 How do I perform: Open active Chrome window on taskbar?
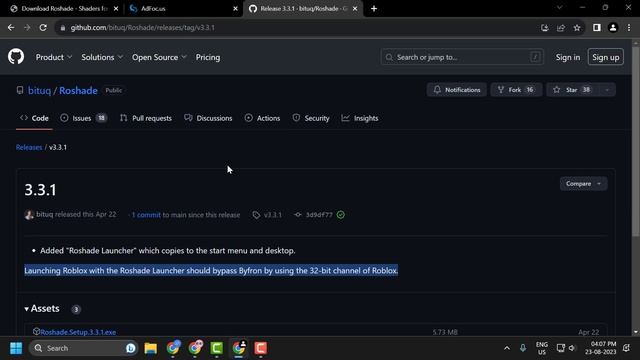(239, 348)
